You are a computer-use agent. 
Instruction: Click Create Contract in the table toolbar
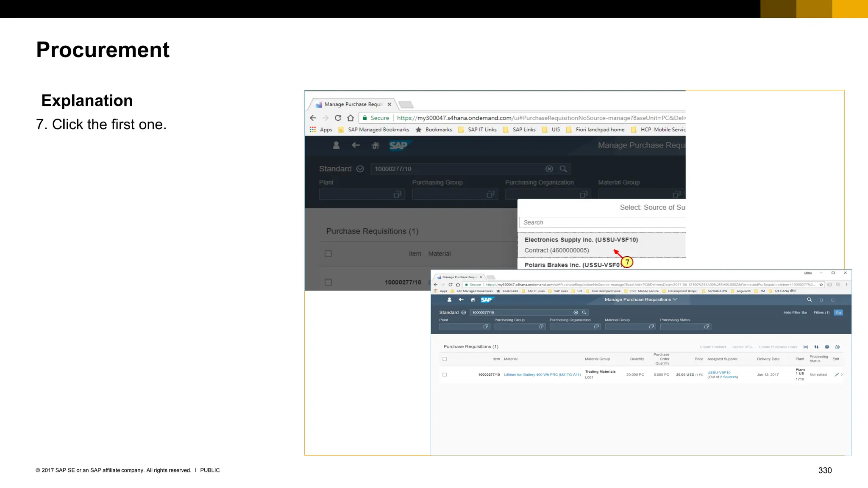[712, 347]
